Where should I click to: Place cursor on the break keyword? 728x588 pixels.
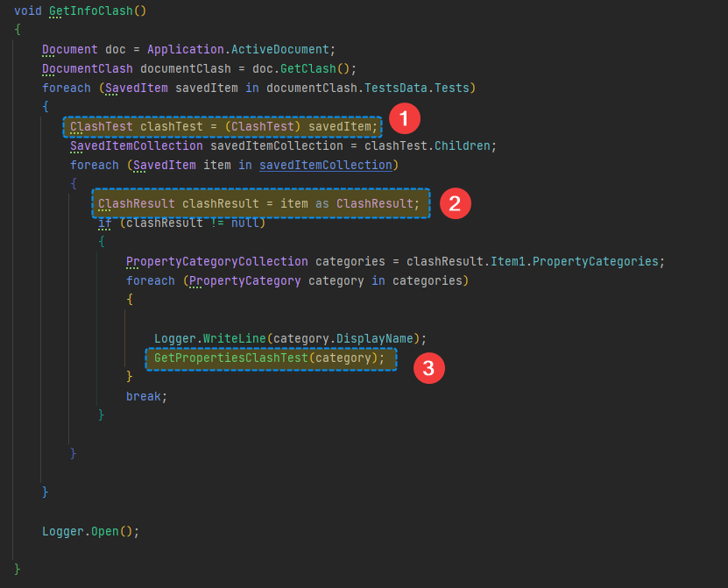coord(143,397)
